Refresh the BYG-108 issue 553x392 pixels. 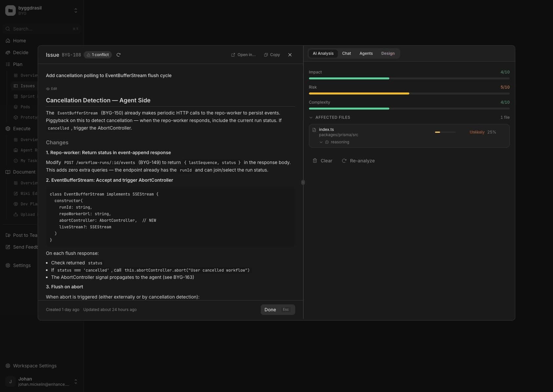click(x=119, y=55)
